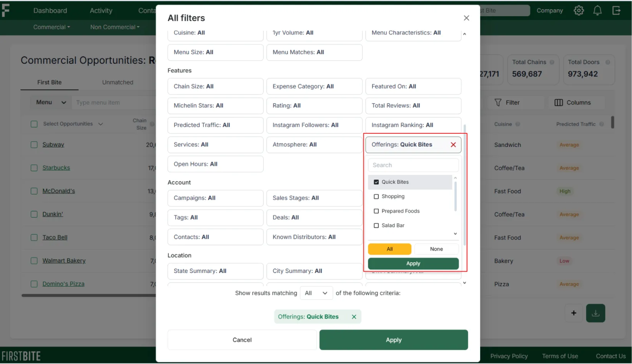Remove the Offerings Quick Bites criteria chip
This screenshot has width=632, height=364.
tap(354, 317)
